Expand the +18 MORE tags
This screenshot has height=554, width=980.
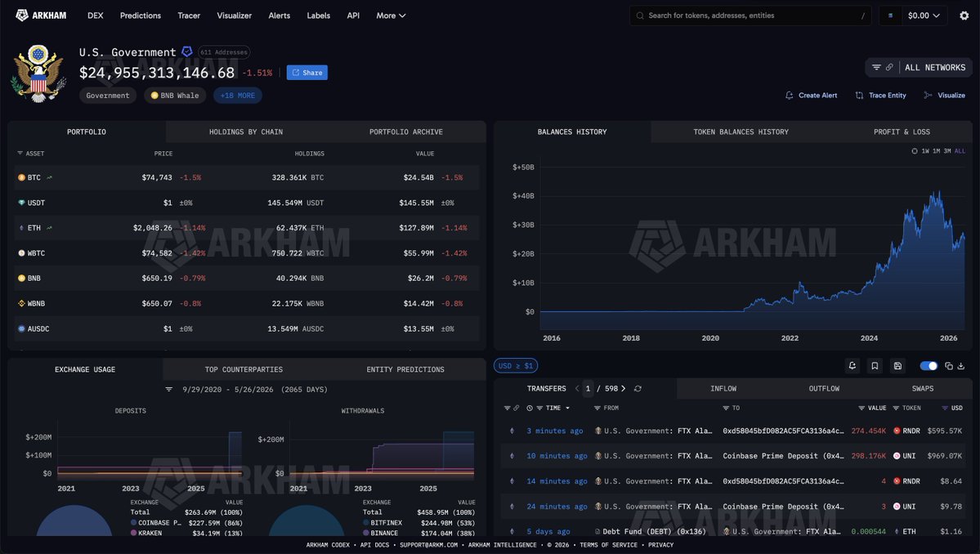pyautogui.click(x=238, y=96)
